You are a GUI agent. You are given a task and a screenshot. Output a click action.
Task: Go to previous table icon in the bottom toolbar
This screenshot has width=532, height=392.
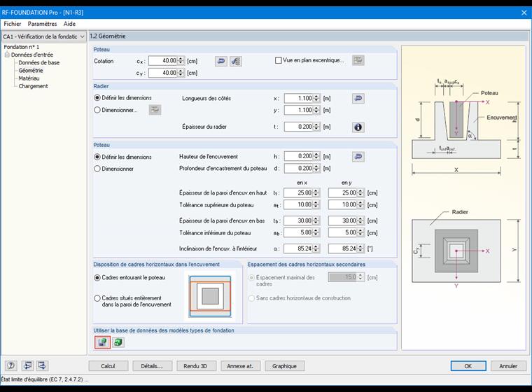(x=27, y=365)
